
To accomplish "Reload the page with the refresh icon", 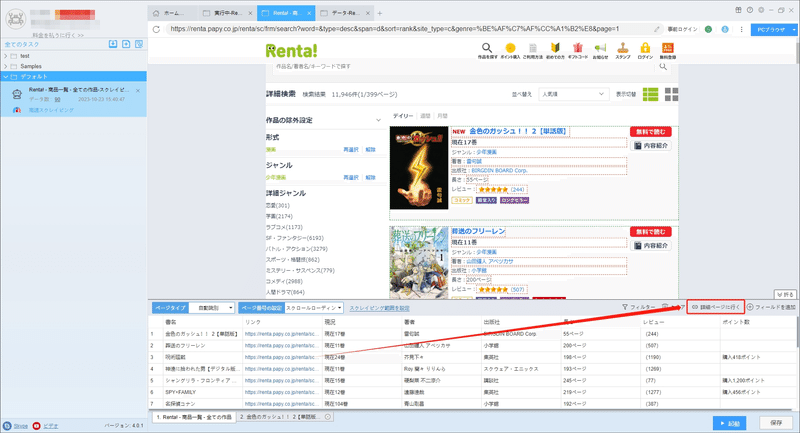I will point(156,29).
